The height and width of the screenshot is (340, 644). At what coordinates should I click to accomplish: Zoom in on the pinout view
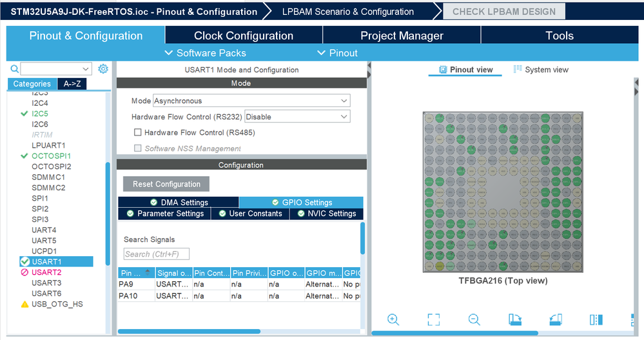(393, 319)
